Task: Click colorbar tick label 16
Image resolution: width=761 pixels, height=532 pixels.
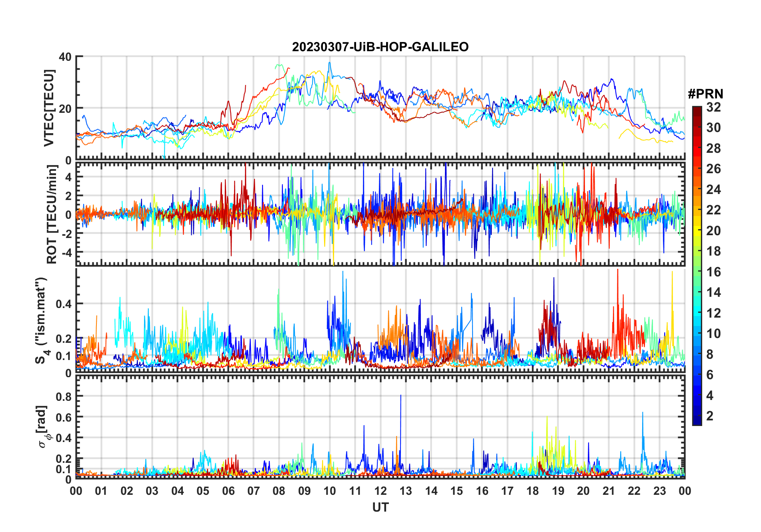Action: [x=713, y=272]
